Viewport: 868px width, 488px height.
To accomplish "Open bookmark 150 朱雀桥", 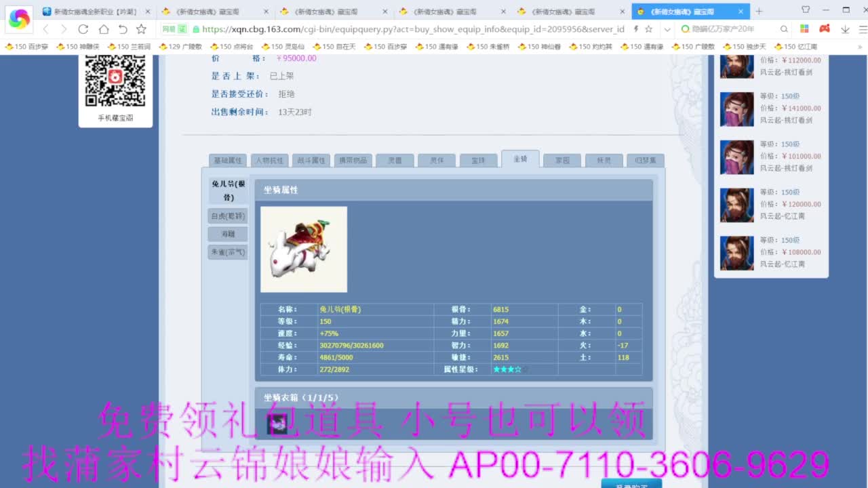I will [487, 47].
